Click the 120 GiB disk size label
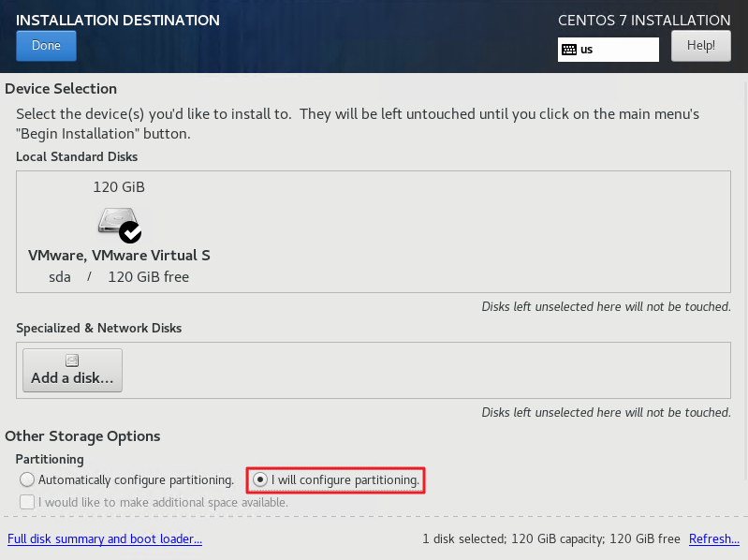 pyautogui.click(x=119, y=187)
